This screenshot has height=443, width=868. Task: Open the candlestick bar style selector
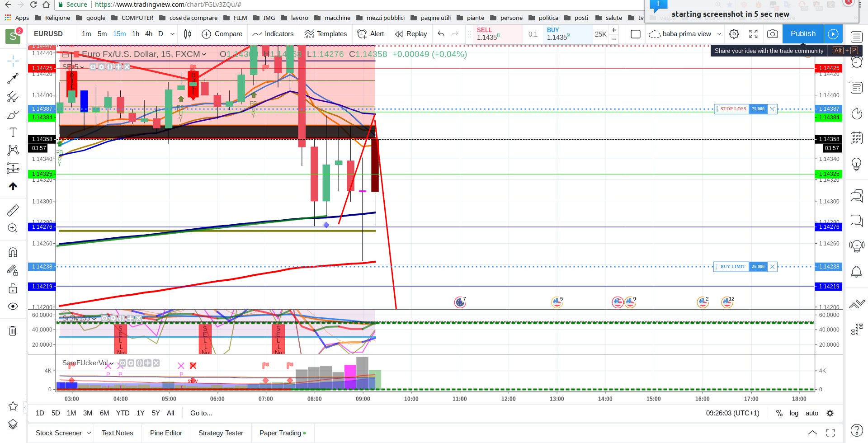point(188,34)
